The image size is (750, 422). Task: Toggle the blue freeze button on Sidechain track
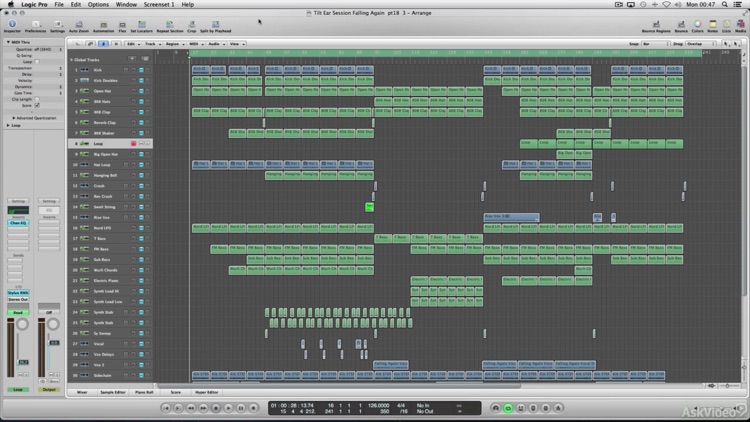tap(141, 375)
